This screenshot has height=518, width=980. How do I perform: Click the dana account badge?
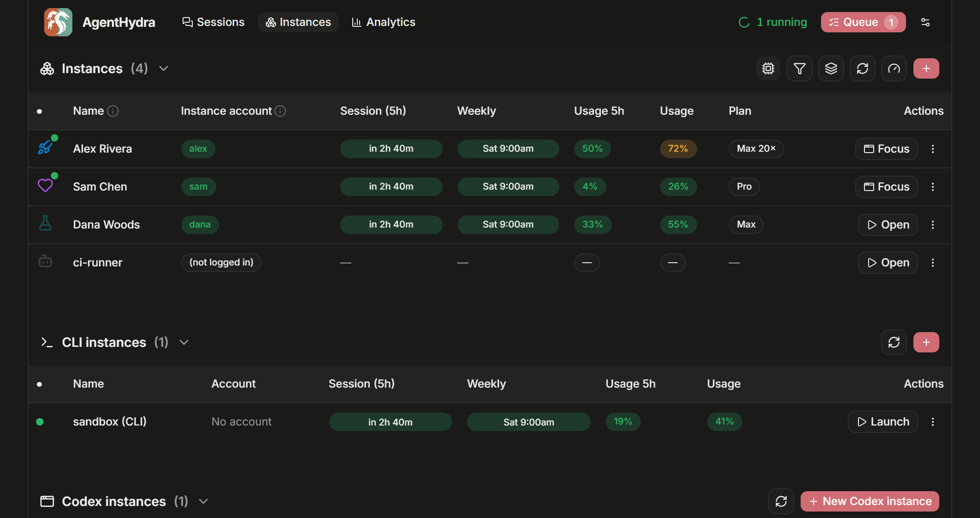200,225
